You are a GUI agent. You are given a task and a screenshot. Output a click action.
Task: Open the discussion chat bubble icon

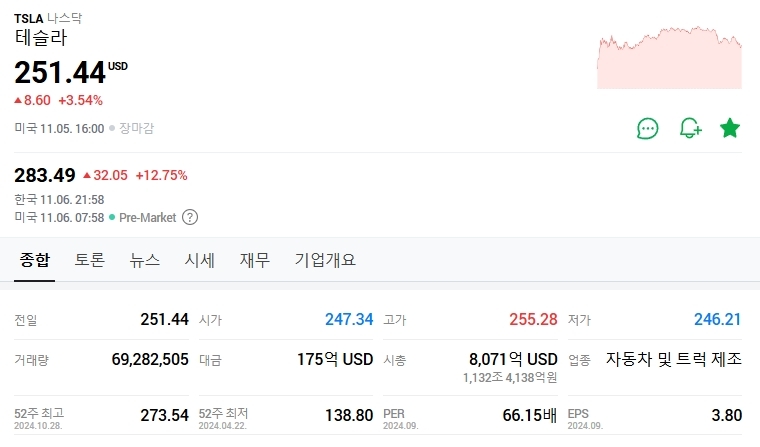click(647, 128)
